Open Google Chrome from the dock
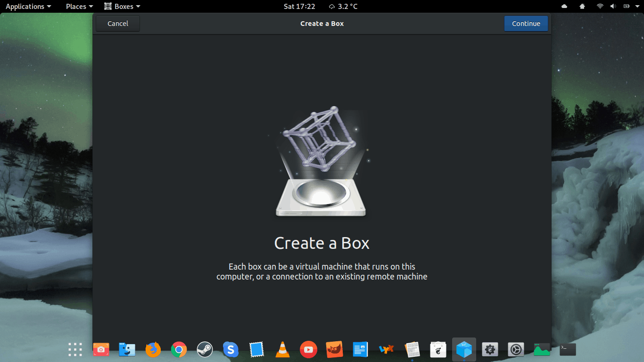 (179, 349)
